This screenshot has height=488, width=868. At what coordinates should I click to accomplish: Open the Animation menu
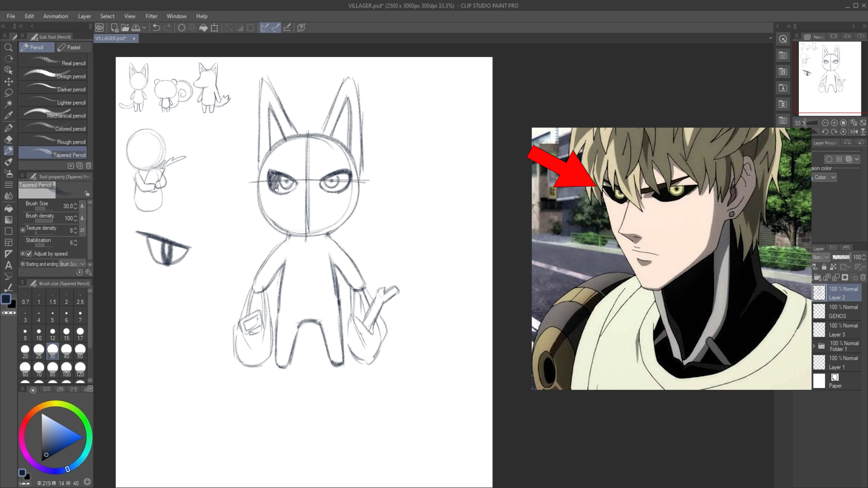click(x=56, y=16)
